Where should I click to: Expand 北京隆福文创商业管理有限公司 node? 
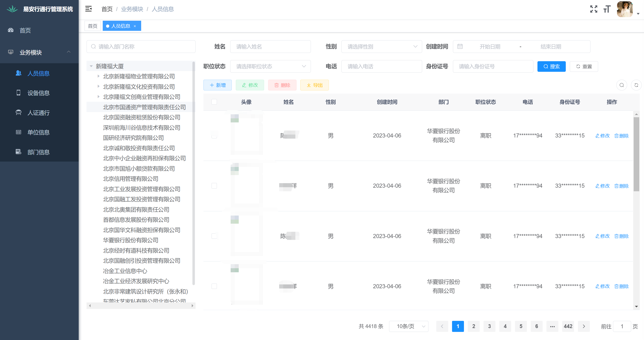coord(98,97)
